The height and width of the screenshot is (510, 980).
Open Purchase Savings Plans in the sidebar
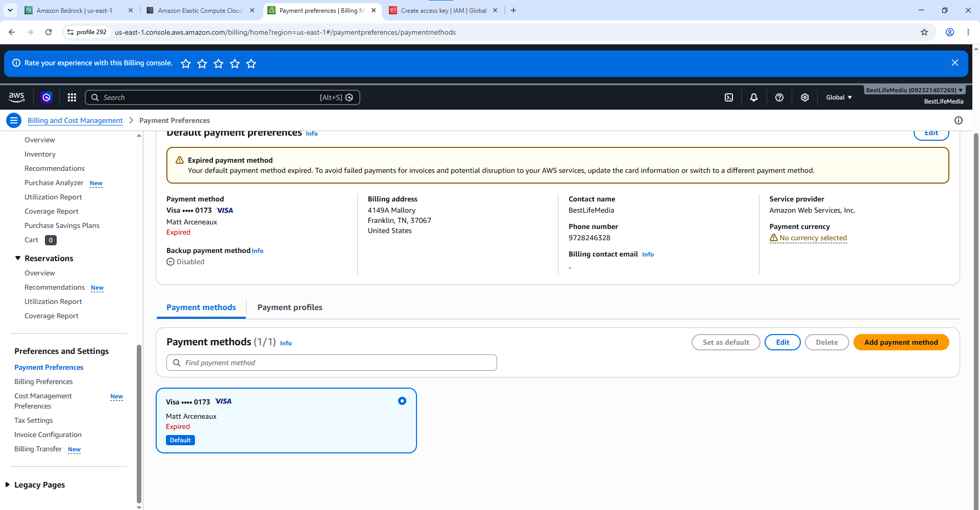tap(62, 225)
